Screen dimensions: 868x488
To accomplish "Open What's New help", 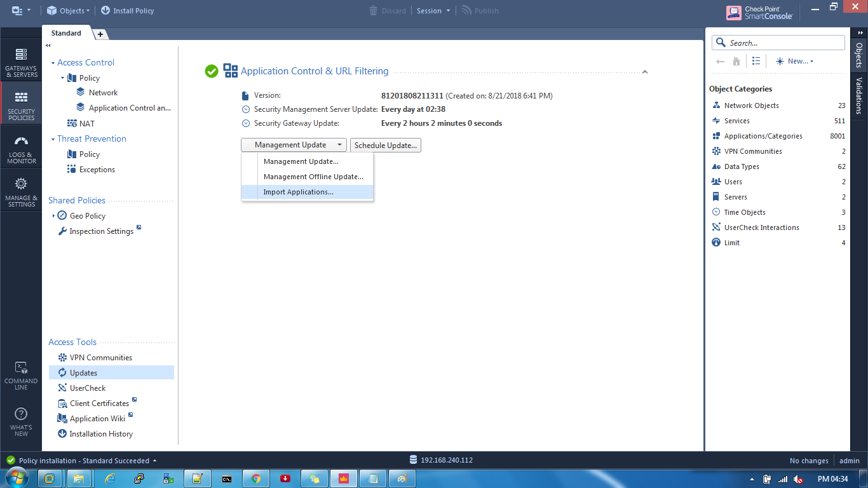I will click(x=21, y=421).
